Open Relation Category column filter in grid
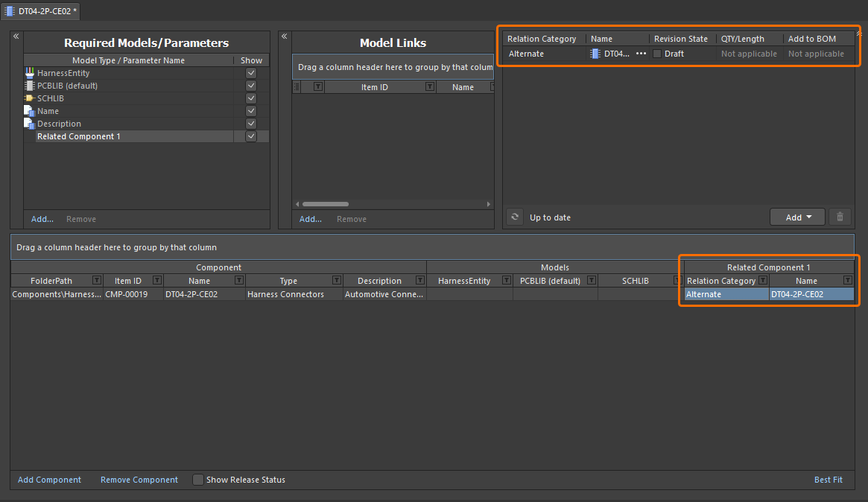This screenshot has width=868, height=502. click(763, 281)
